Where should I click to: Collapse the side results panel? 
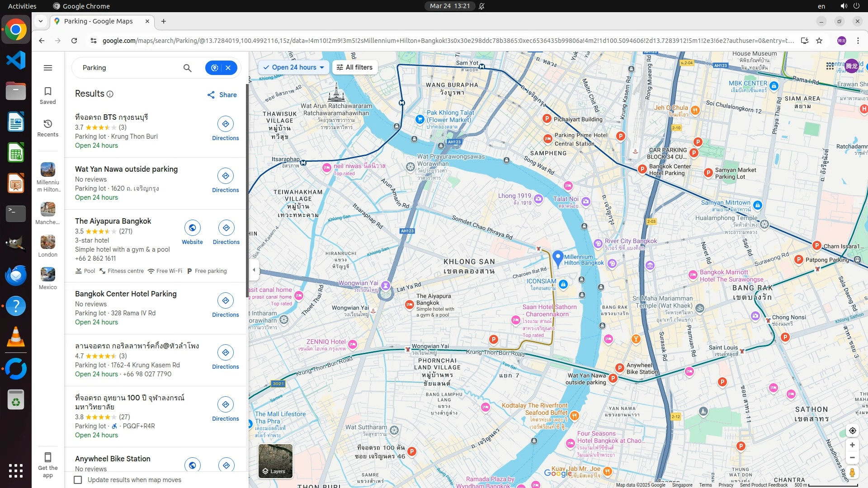(x=254, y=270)
